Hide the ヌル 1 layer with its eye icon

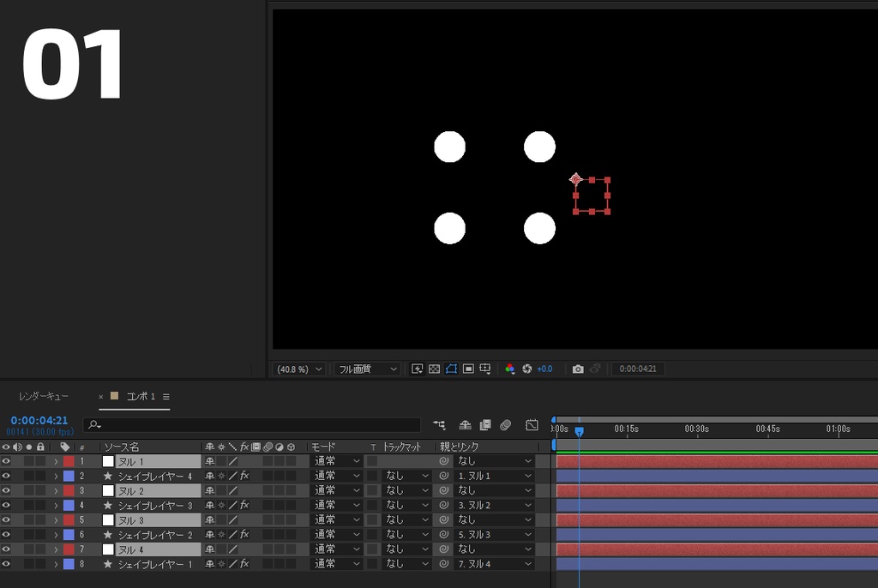coord(6,460)
